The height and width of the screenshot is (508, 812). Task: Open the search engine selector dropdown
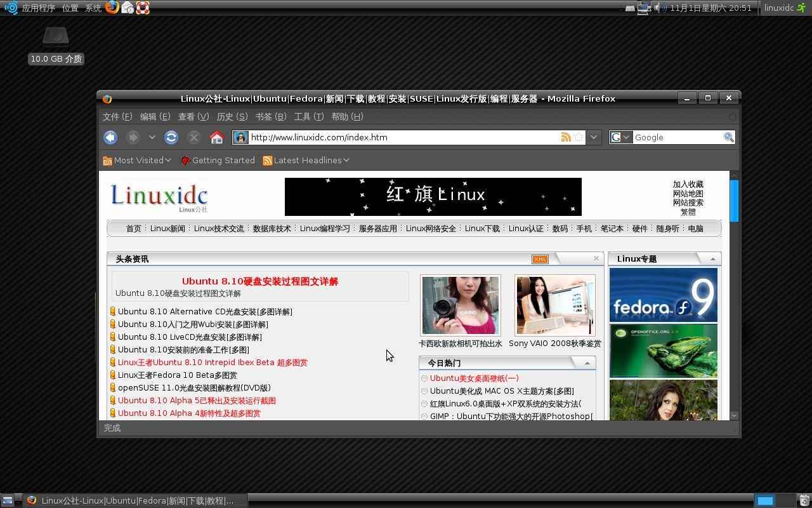pos(622,137)
